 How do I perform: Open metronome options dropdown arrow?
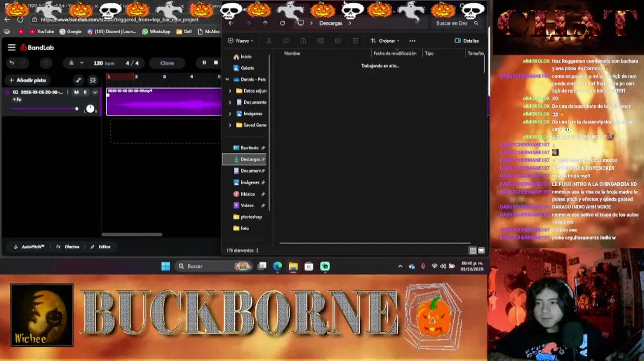tap(81, 63)
